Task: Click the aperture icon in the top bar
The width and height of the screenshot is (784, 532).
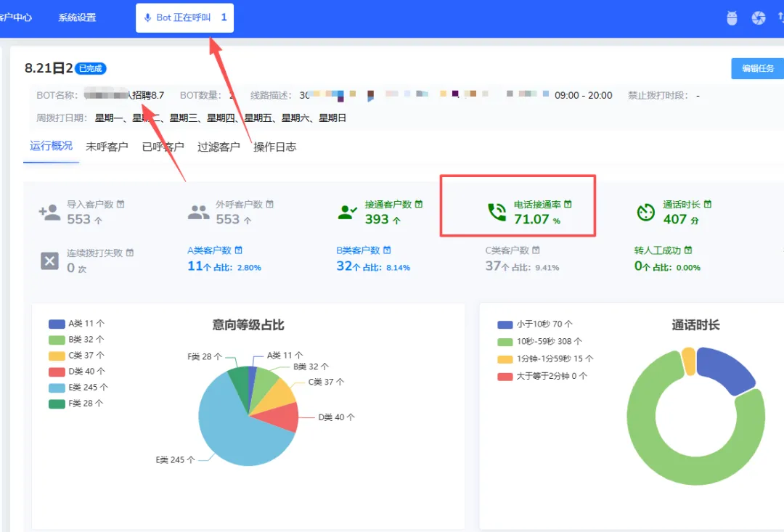Action: pos(759,17)
